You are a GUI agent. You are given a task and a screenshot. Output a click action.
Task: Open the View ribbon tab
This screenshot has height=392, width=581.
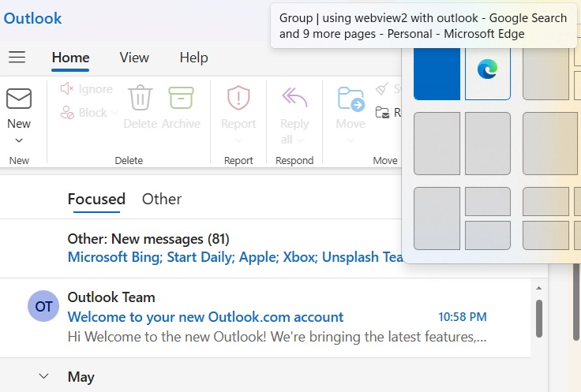point(134,58)
